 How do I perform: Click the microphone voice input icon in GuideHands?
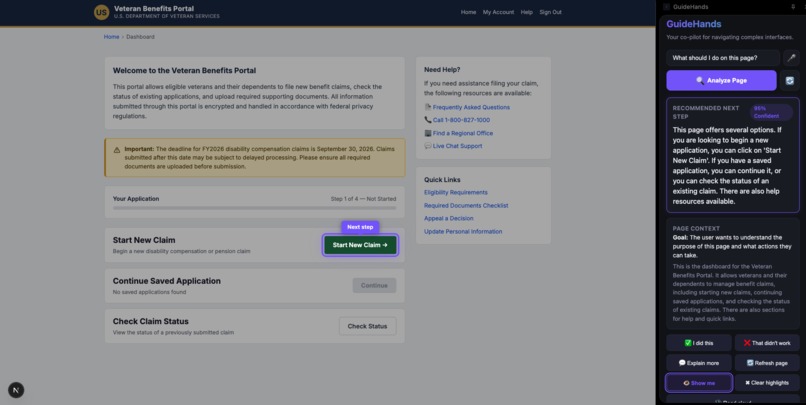coord(791,58)
